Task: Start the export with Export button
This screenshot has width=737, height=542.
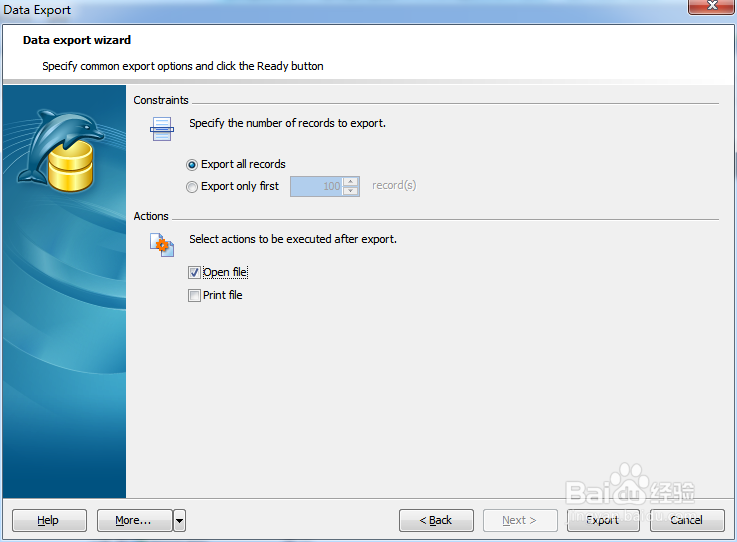Action: point(603,520)
